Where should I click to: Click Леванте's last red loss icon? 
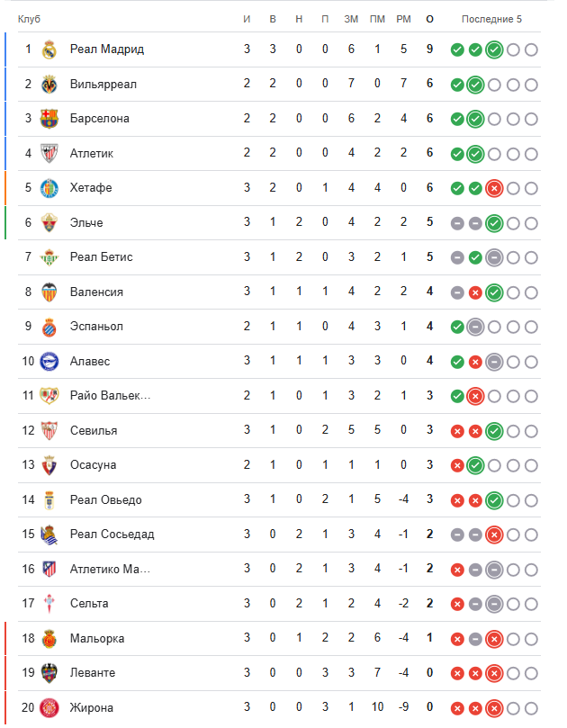[x=493, y=672]
